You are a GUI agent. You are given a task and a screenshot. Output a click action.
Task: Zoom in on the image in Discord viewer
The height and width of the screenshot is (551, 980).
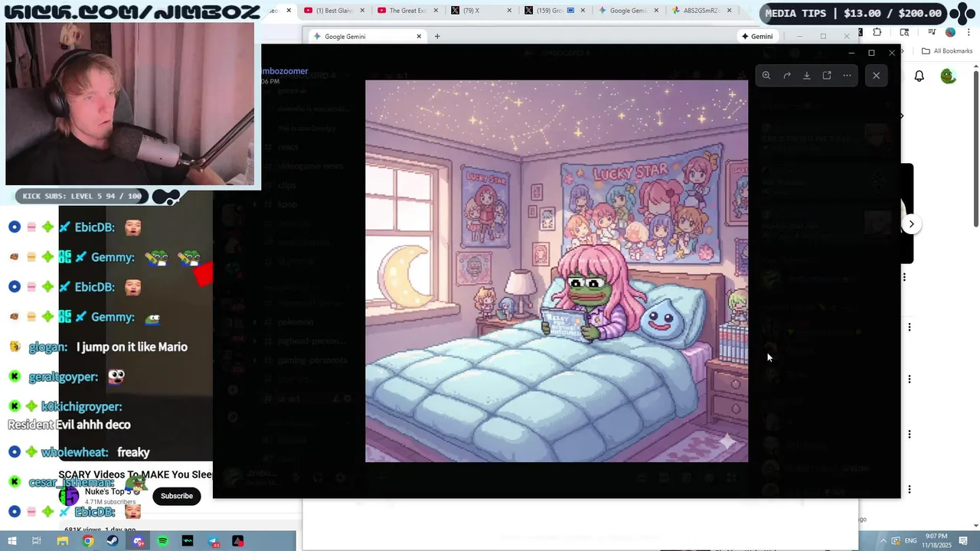click(766, 75)
